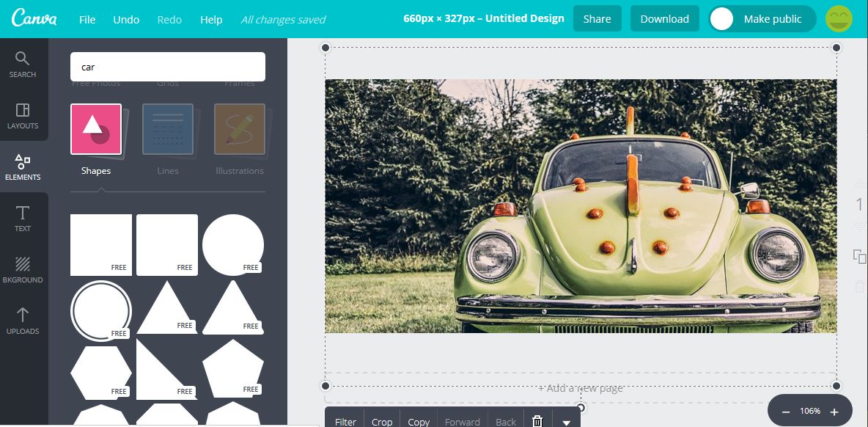Image resolution: width=868 pixels, height=427 pixels.
Task: Click Crop in the image toolbar
Action: tap(382, 421)
